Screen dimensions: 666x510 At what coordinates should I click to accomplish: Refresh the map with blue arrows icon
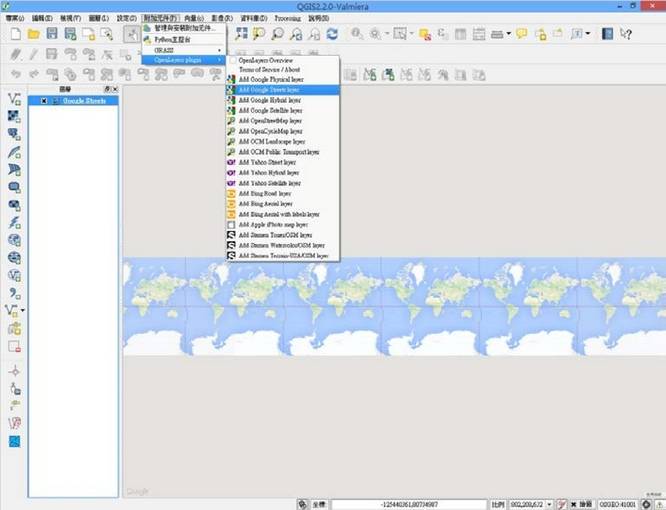(332, 34)
